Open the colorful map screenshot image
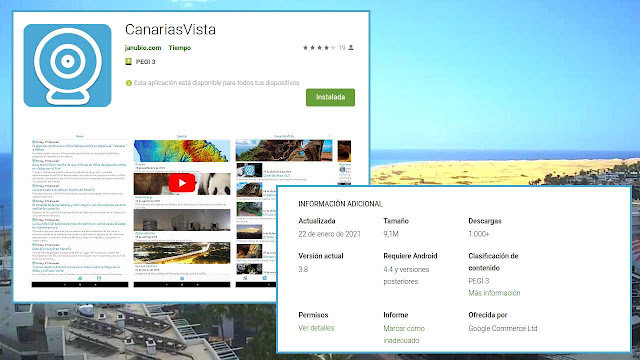The image size is (640, 360). pyautogui.click(x=182, y=151)
